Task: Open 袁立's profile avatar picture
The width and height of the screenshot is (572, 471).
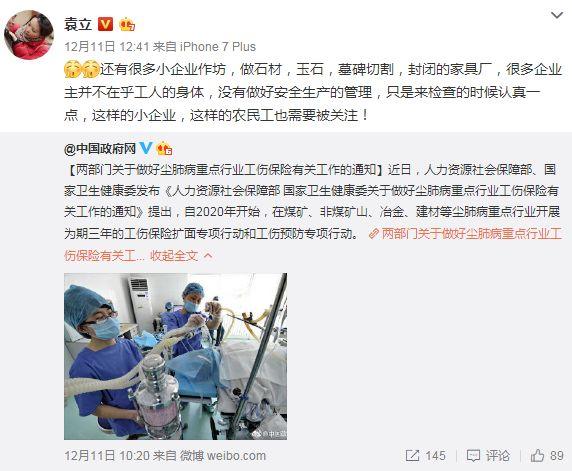Action: (x=28, y=35)
